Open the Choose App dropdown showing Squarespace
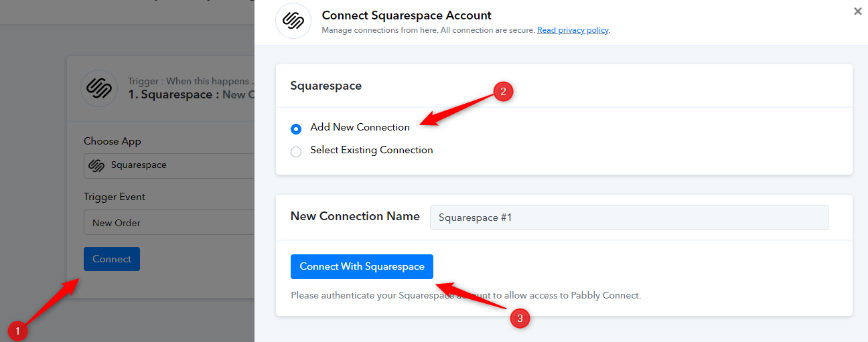This screenshot has width=868, height=342. click(169, 165)
